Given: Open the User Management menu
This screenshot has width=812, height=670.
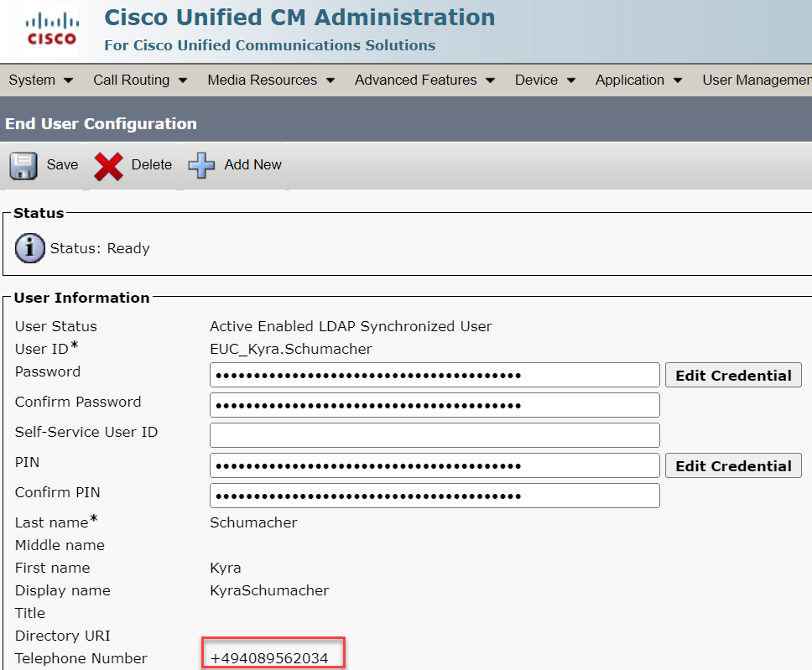Looking at the screenshot, I should [x=755, y=81].
